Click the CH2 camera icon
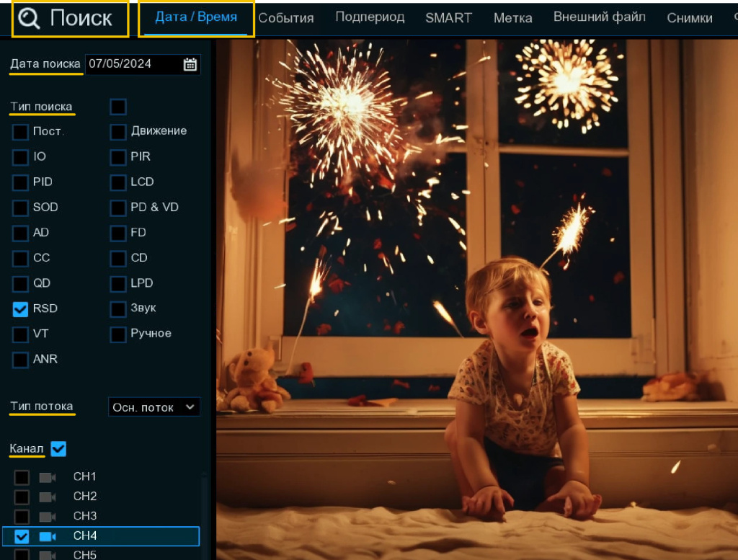Viewport: 738px width, 560px height. click(48, 497)
